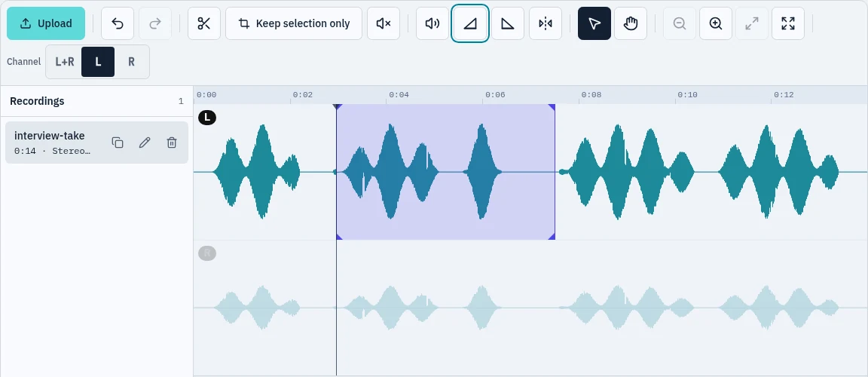Click the R channel badge on the waveform
This screenshot has height=377, width=868.
pos(207,253)
